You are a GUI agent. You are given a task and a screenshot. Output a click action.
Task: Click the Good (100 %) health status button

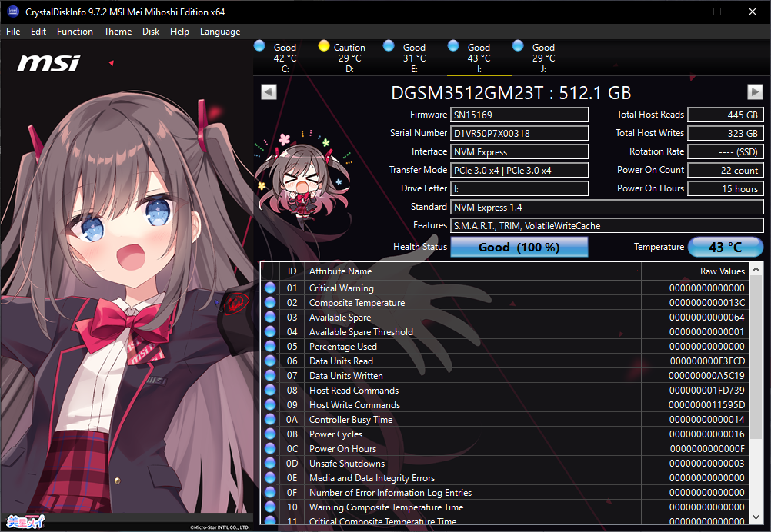pyautogui.click(x=519, y=247)
